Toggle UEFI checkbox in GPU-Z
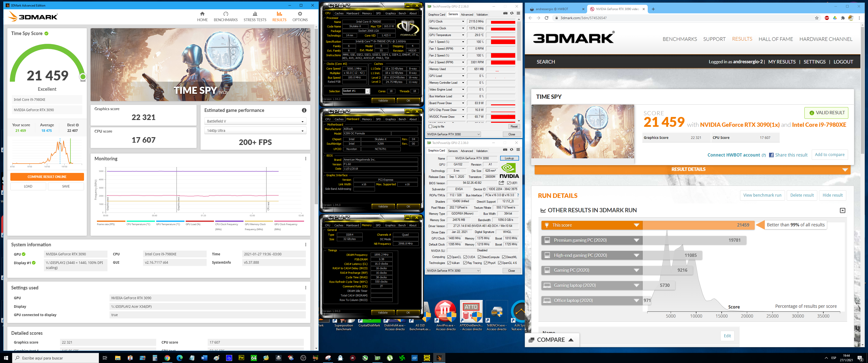This screenshot has height=363, width=868. click(509, 183)
